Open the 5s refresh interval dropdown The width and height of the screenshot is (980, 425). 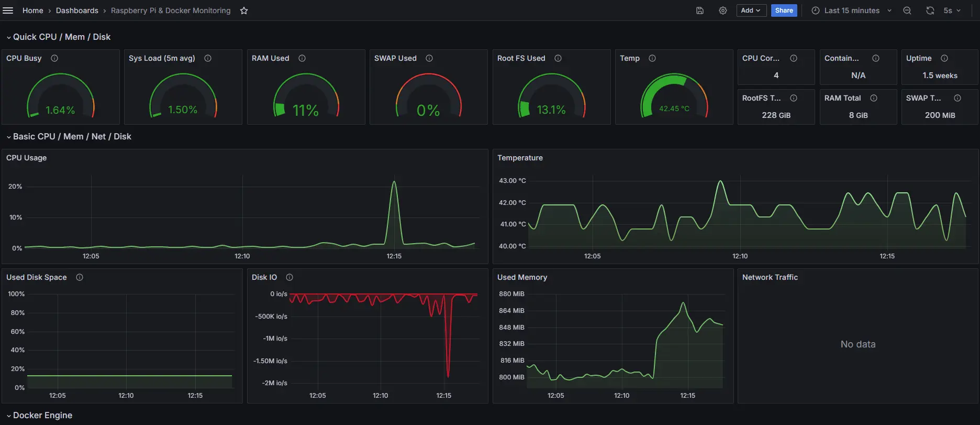pyautogui.click(x=953, y=10)
